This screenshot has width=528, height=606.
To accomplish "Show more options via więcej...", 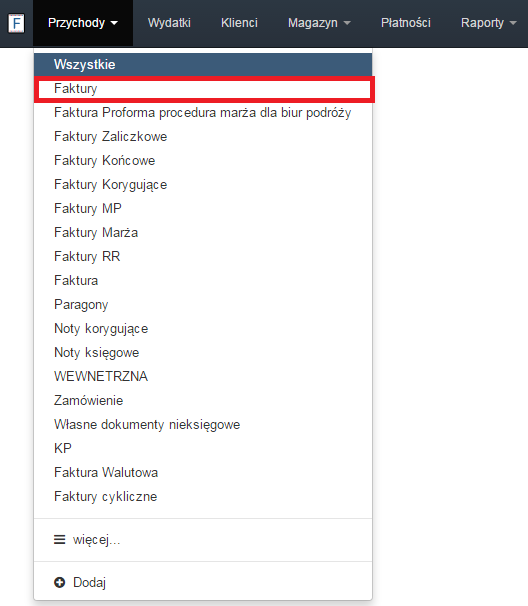I will coord(203,540).
